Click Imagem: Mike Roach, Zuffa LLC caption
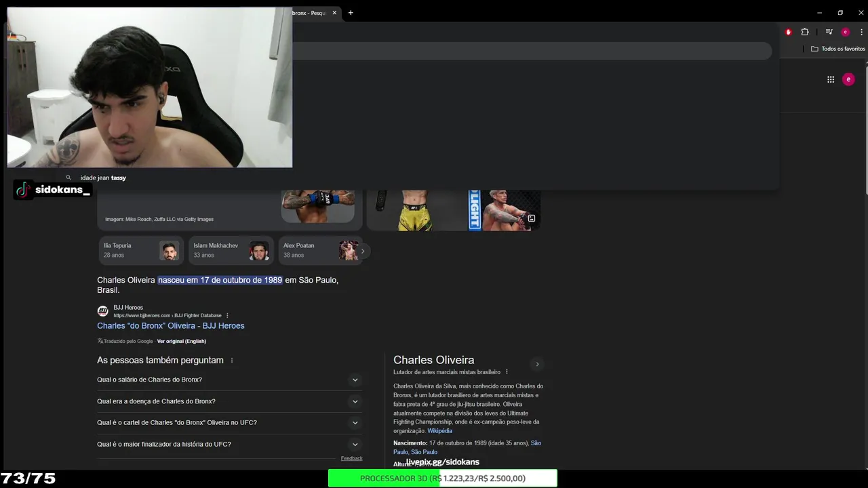Viewport: 868px width, 488px height. click(x=159, y=220)
